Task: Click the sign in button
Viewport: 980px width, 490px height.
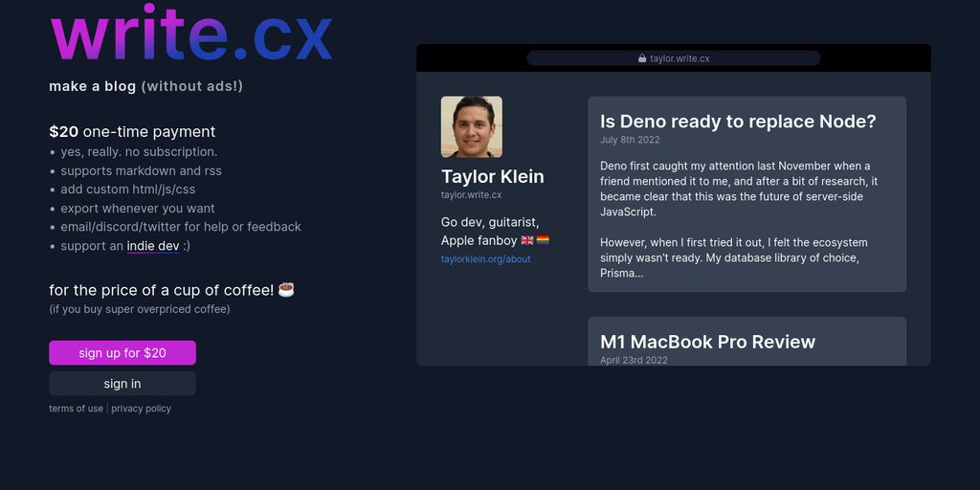Action: 122,384
